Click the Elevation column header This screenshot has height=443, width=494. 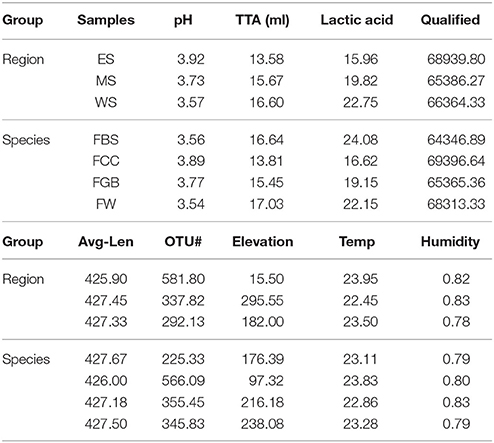click(262, 242)
